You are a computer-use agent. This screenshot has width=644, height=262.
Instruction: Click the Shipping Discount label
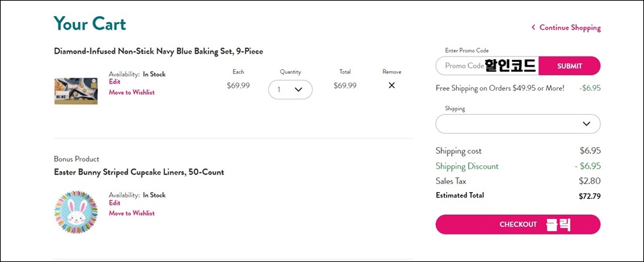pos(467,166)
